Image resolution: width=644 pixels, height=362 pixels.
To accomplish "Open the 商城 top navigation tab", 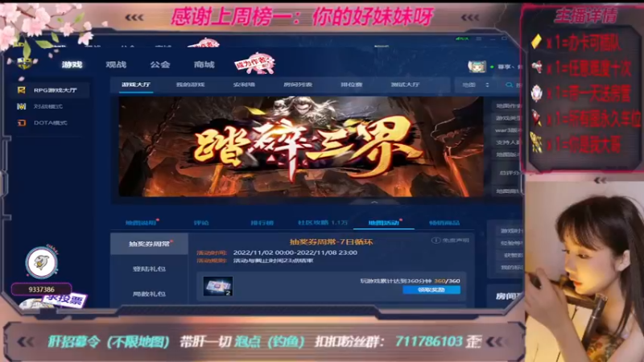I will [x=204, y=65].
